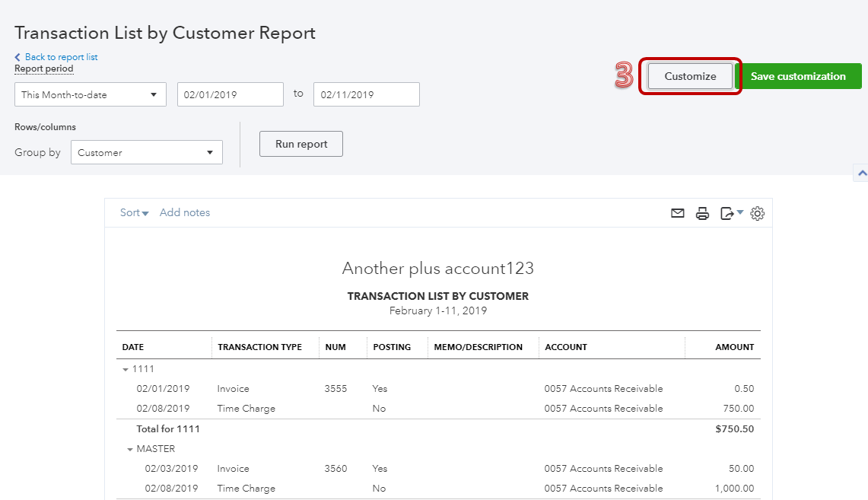868x500 pixels.
Task: Click the green Save customization button
Action: pyautogui.click(x=800, y=76)
